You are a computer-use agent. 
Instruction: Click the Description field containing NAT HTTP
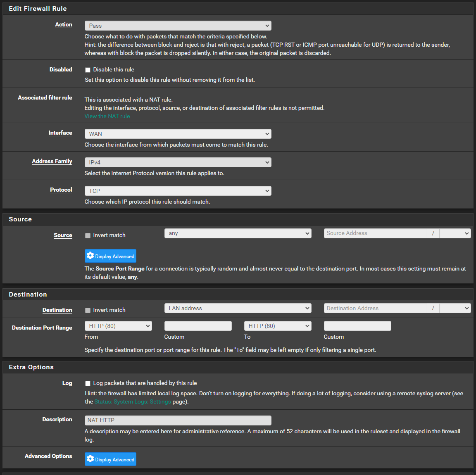coord(178,420)
